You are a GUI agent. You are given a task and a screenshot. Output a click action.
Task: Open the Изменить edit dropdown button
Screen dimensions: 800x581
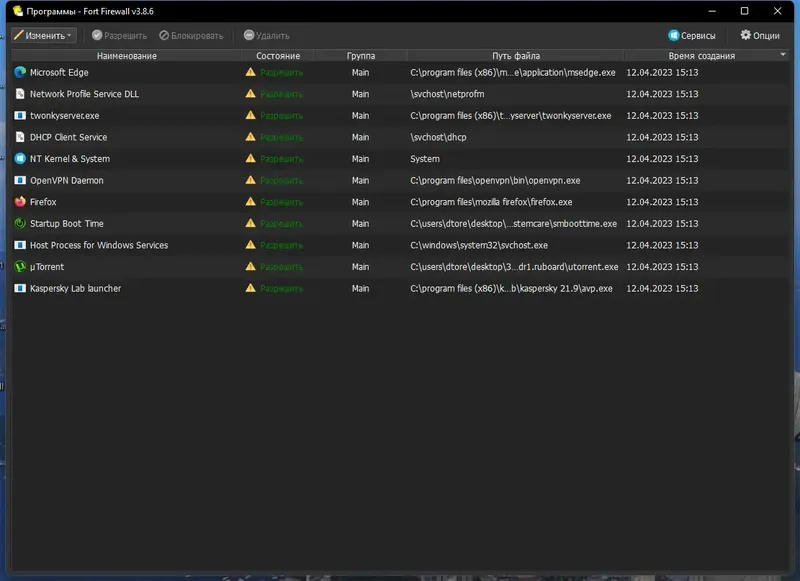44,35
